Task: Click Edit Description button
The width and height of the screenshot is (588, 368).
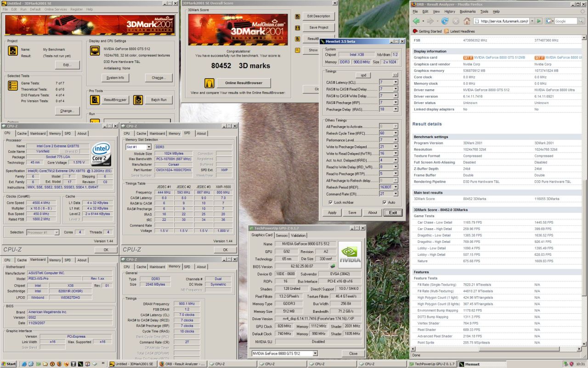Action: pyautogui.click(x=319, y=16)
